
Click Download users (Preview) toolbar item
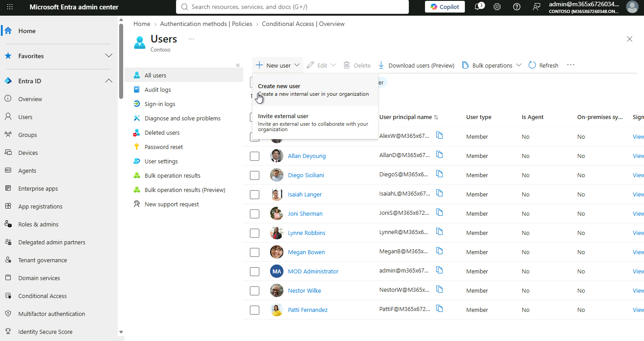416,65
